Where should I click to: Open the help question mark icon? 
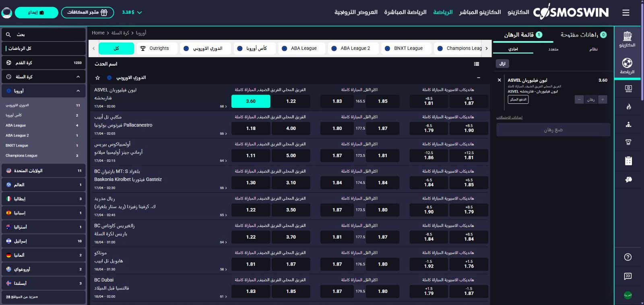click(x=628, y=257)
